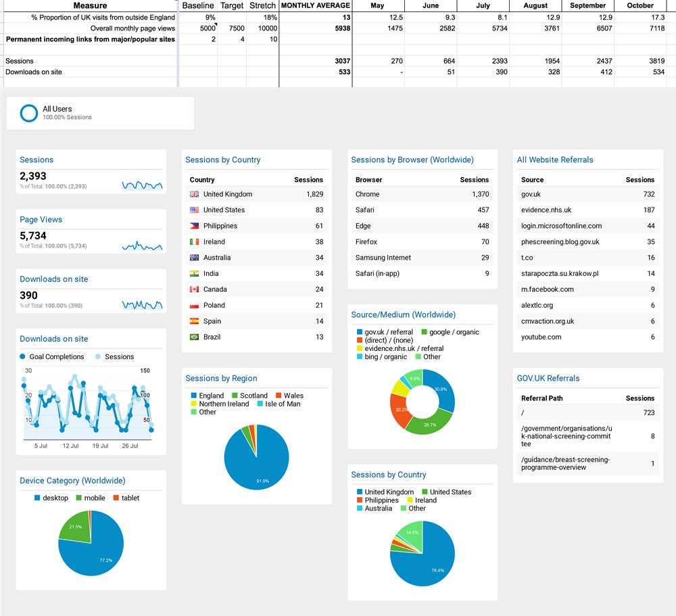Select the Stretch column header
Image resolution: width=676 pixels, height=616 pixels.
pos(262,5)
